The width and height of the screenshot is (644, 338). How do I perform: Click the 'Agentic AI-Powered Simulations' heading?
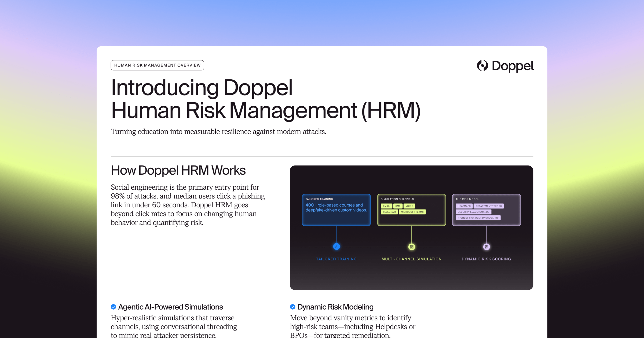[170, 307]
